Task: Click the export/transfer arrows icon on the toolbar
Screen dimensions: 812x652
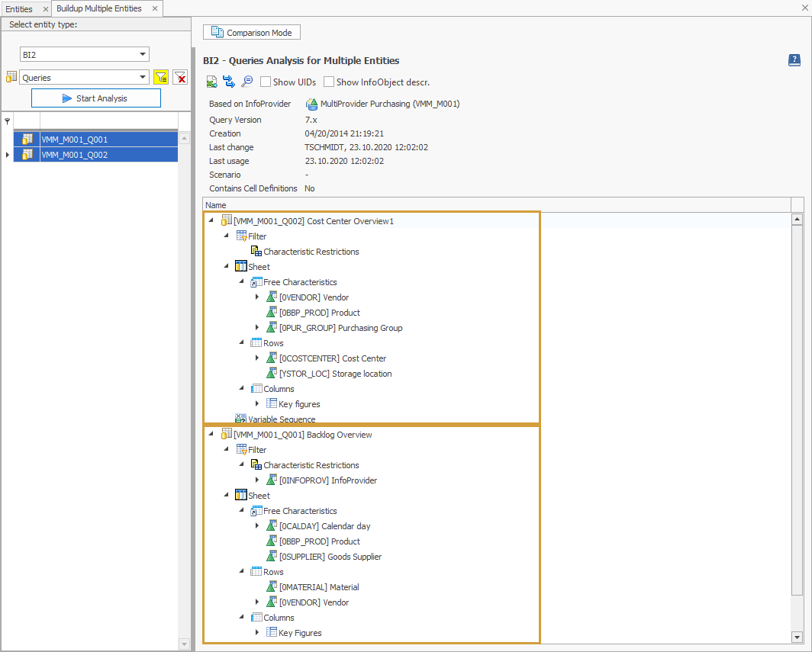Action: point(230,82)
